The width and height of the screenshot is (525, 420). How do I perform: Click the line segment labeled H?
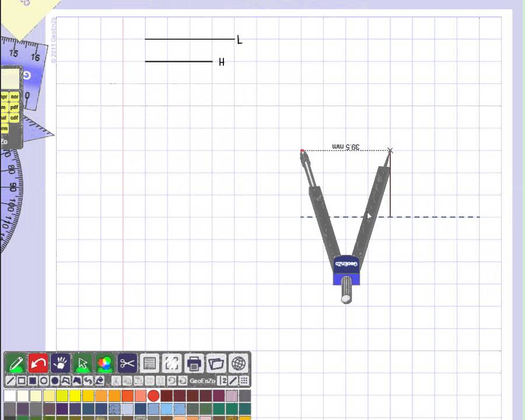(179, 62)
